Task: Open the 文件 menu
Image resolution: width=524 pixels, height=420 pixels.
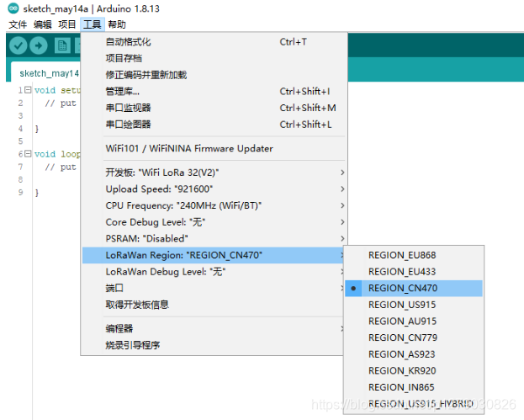Action: pyautogui.click(x=18, y=24)
